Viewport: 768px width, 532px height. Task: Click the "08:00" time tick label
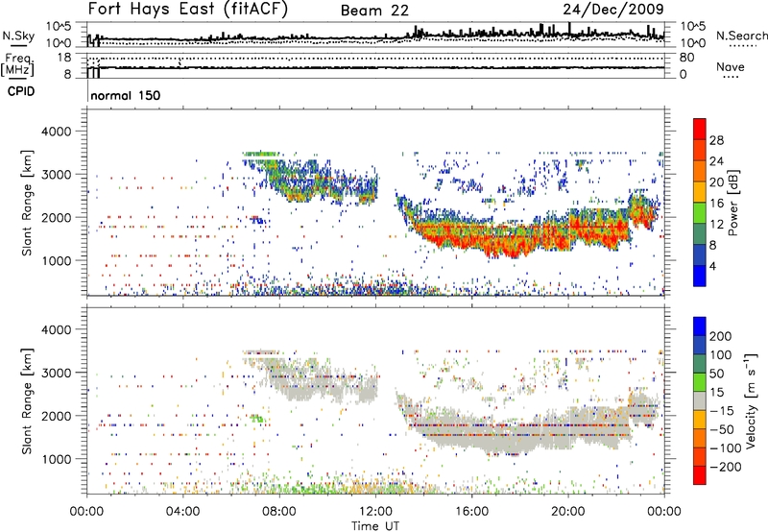tap(279, 512)
